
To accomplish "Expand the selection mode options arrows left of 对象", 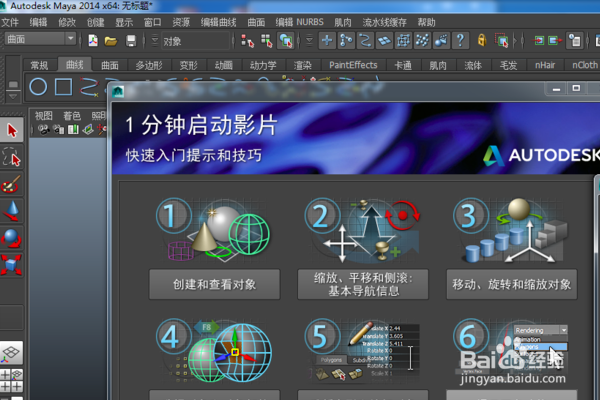I will tap(155, 41).
